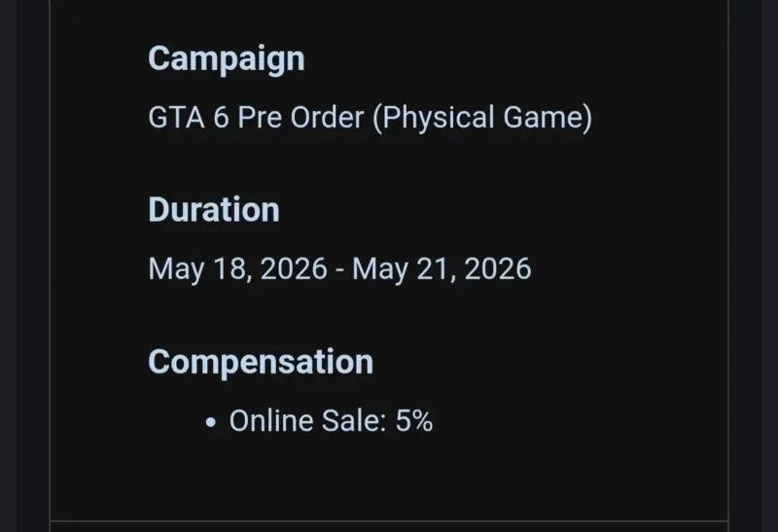Click the 5% commission value
Image resolution: width=778 pixels, height=532 pixels.
(x=414, y=421)
